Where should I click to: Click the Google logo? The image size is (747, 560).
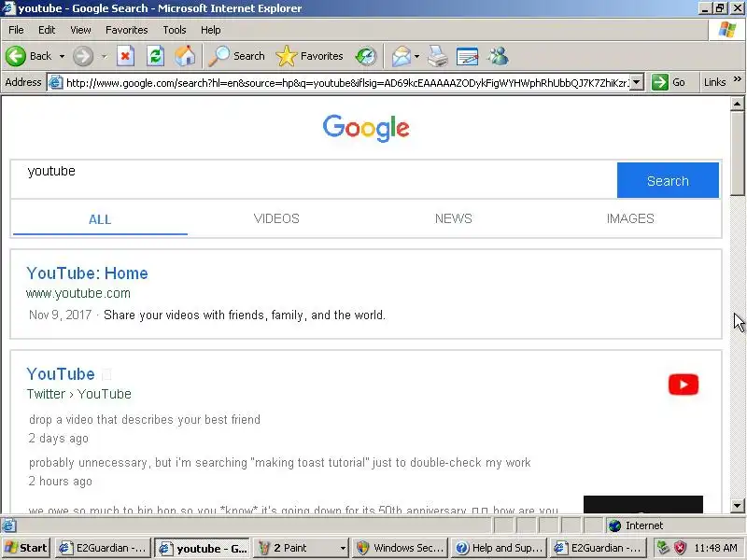(366, 128)
